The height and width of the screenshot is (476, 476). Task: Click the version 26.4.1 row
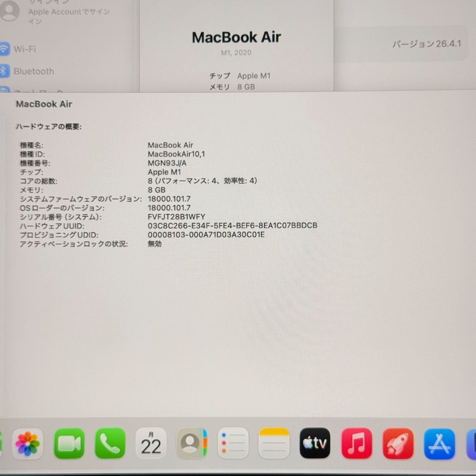tap(401, 44)
